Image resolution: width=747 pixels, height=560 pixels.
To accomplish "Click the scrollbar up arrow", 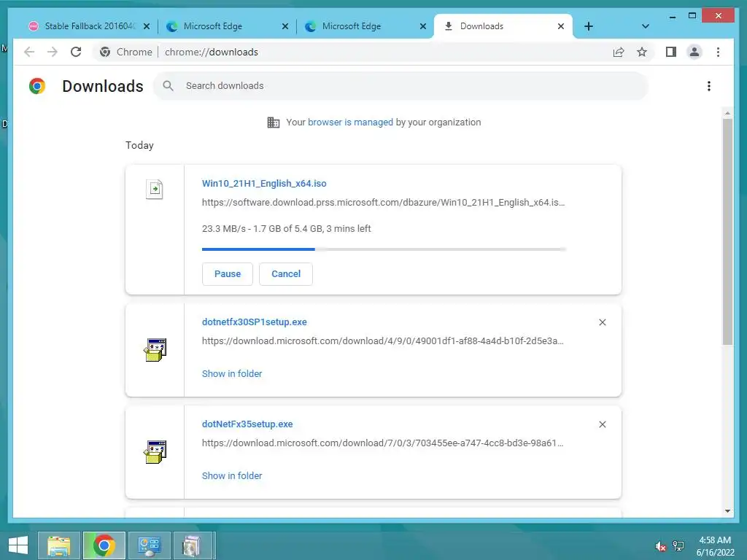I will click(727, 113).
